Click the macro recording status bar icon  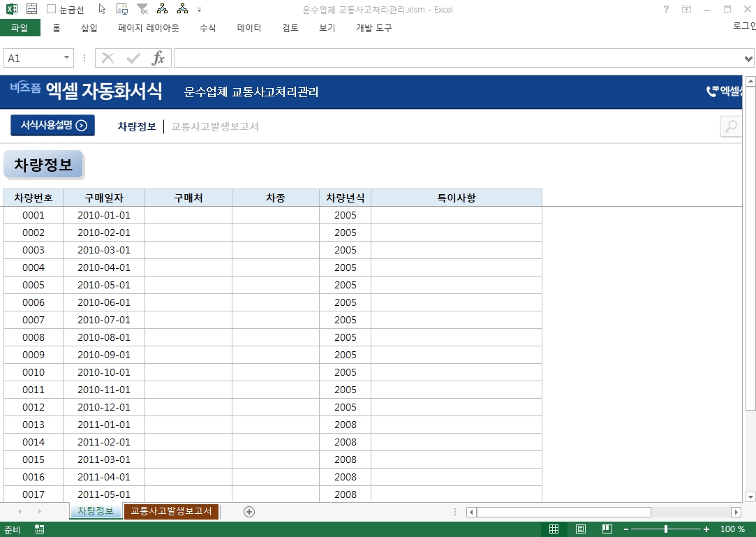[40, 529]
